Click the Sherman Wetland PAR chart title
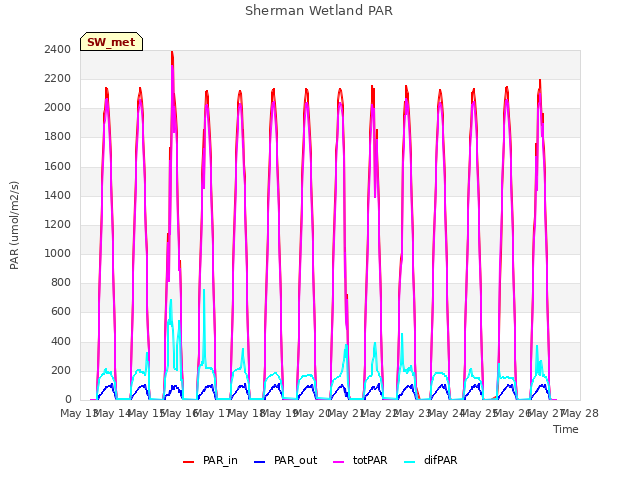640x480 pixels. click(x=319, y=11)
